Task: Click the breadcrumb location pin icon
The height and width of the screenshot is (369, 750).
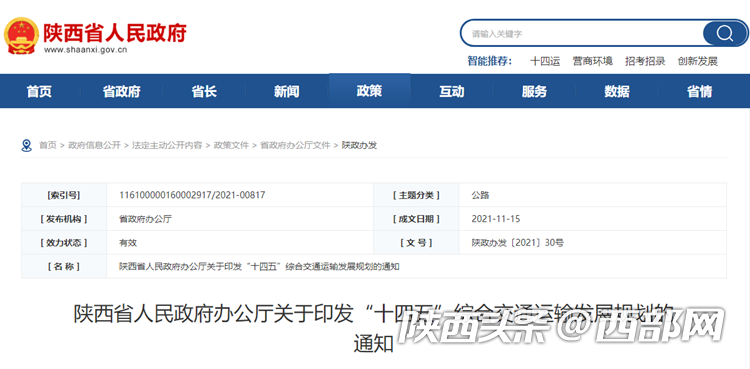Action: (x=27, y=145)
